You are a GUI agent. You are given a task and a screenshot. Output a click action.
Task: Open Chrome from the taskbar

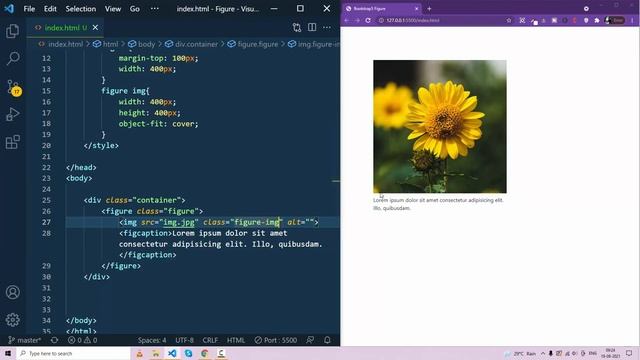tap(204, 353)
